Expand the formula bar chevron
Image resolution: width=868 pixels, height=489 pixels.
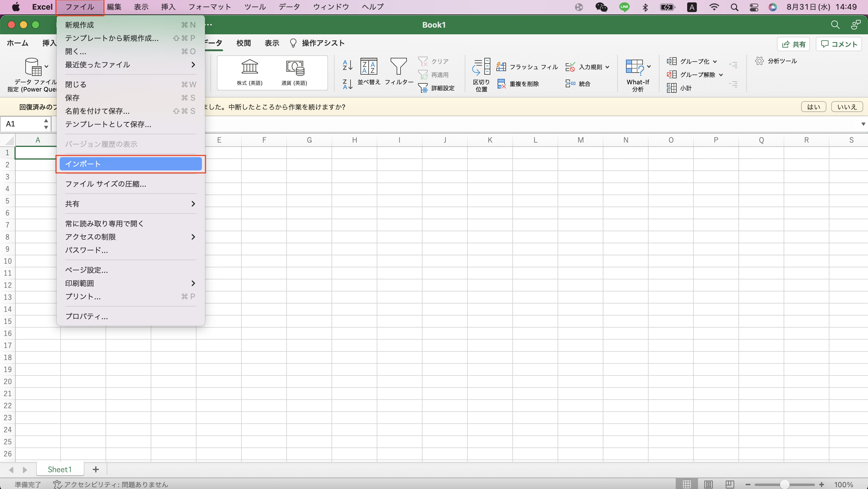click(863, 124)
